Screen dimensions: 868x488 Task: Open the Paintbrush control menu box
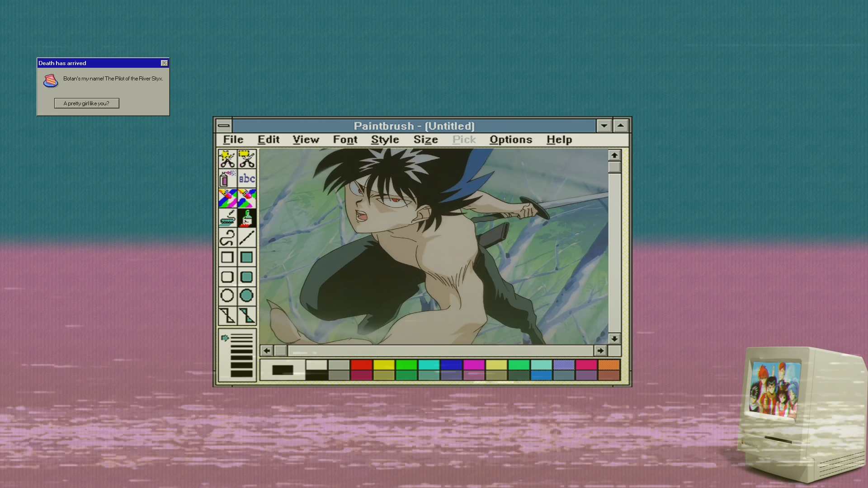click(x=224, y=126)
